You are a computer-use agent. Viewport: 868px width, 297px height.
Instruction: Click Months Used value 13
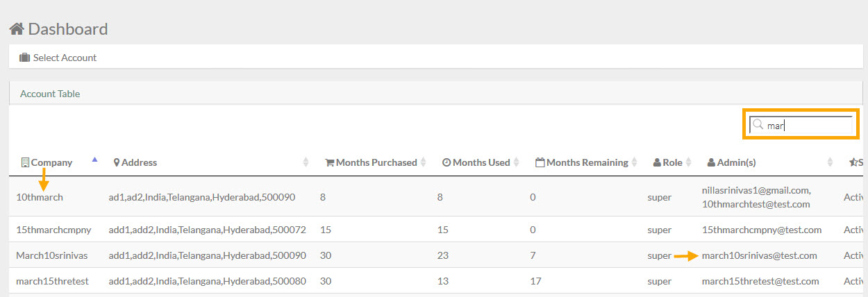coord(442,281)
